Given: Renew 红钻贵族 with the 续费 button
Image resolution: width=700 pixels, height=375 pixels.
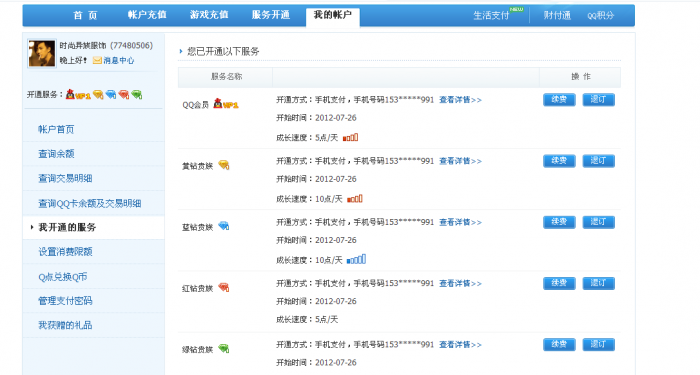Looking at the screenshot, I should 559,283.
